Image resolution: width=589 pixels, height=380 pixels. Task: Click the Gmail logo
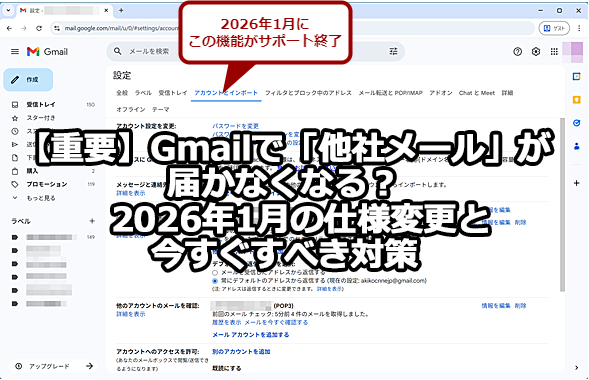[47, 51]
